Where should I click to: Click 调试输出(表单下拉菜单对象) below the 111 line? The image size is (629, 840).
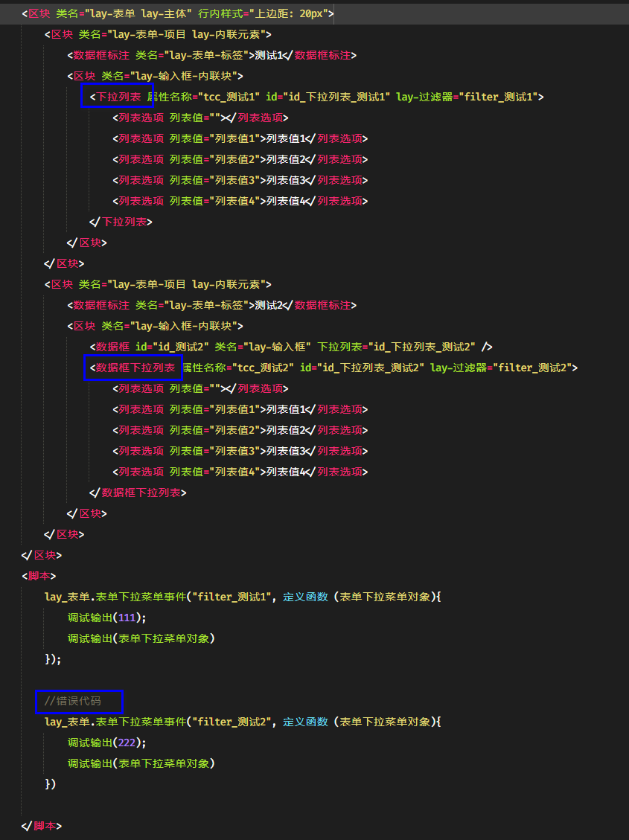[141, 638]
